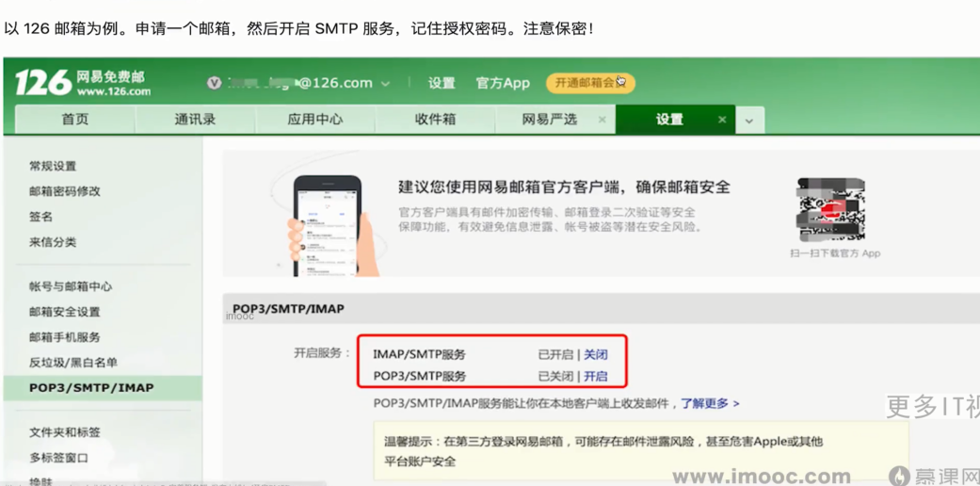The image size is (980, 486).
Task: Click the POP3/SMTP服务 label
Action: [x=419, y=377]
